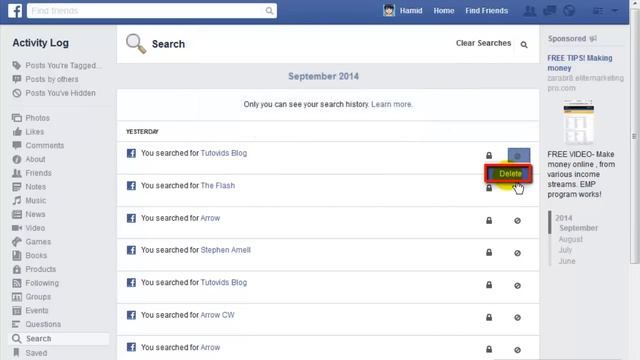Image resolution: width=640 pixels, height=360 pixels.
Task: Click the search magnifier in top bar
Action: [269, 11]
